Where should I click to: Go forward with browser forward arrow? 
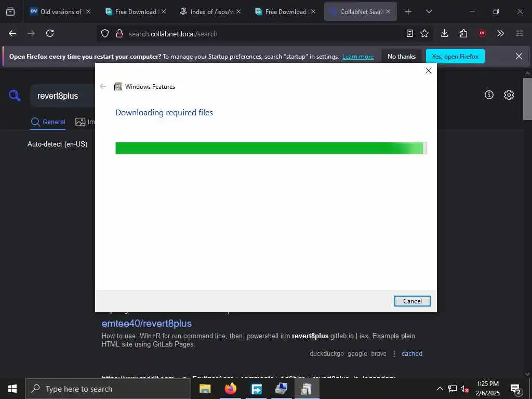tap(31, 33)
